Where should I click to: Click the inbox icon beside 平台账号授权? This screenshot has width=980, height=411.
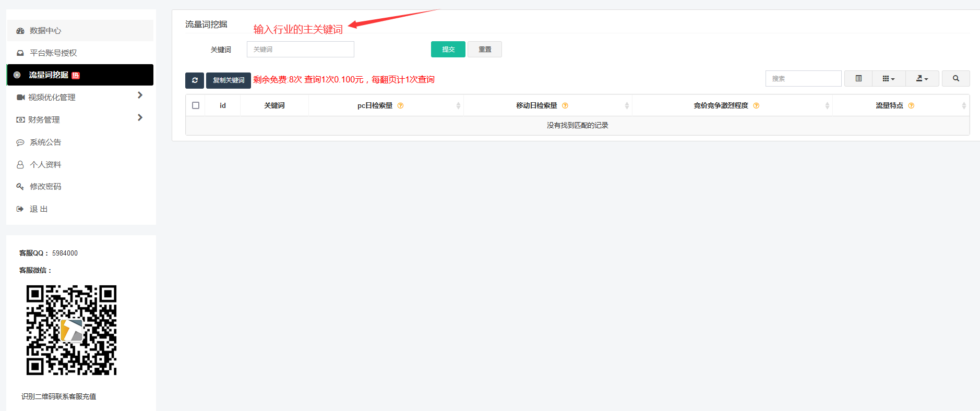[20, 53]
